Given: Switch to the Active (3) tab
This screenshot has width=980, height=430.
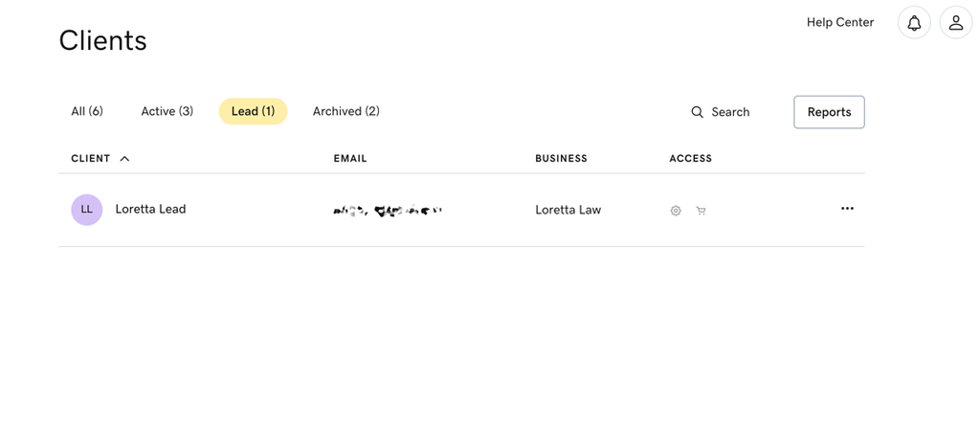Looking at the screenshot, I should (167, 111).
